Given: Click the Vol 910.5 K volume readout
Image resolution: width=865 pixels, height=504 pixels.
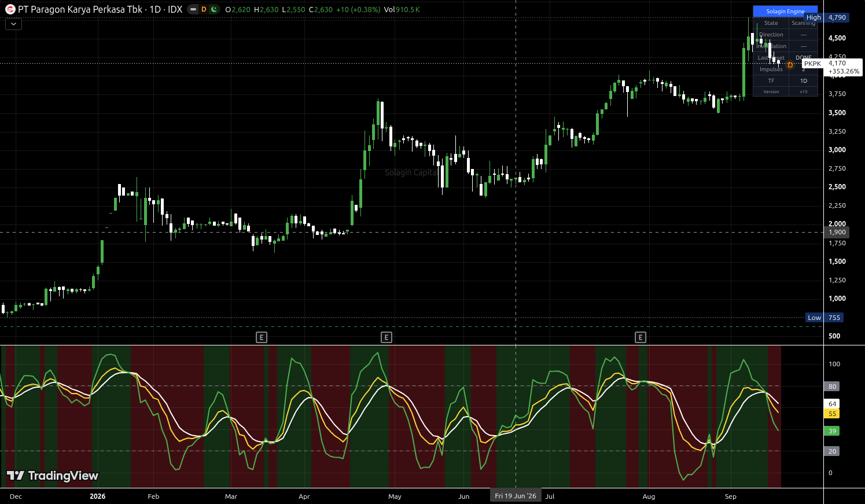Looking at the screenshot, I should click(402, 10).
